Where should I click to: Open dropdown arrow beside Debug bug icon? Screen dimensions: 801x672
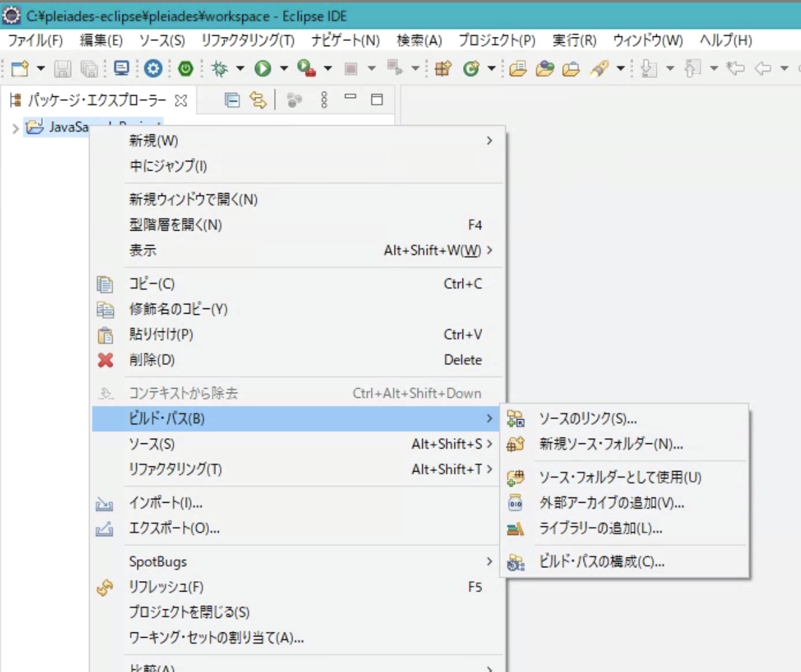tap(240, 69)
